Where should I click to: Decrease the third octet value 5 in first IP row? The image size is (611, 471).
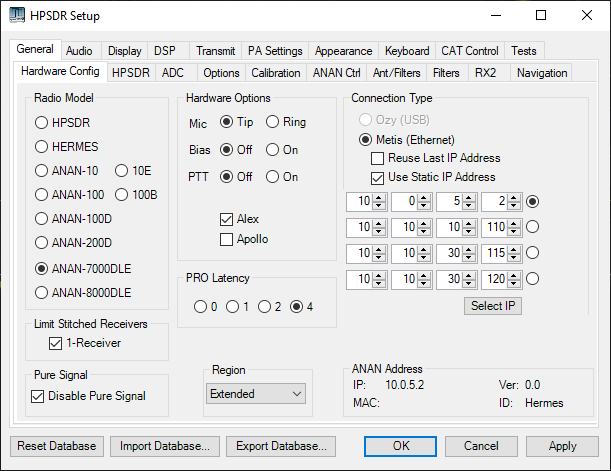tap(469, 205)
